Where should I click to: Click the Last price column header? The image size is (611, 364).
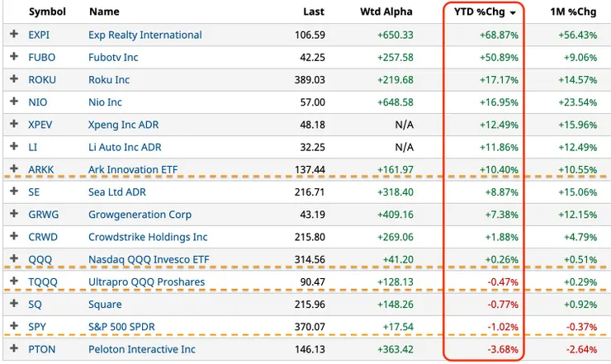313,12
